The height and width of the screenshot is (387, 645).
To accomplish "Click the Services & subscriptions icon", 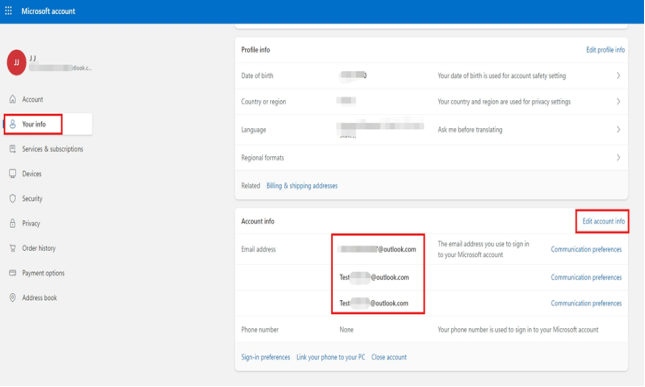I will pyautogui.click(x=13, y=149).
